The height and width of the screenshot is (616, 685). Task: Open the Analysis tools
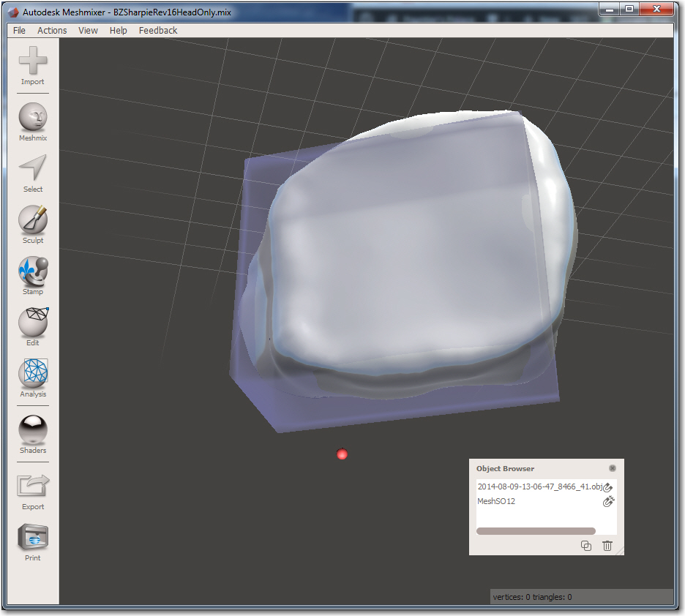[33, 378]
